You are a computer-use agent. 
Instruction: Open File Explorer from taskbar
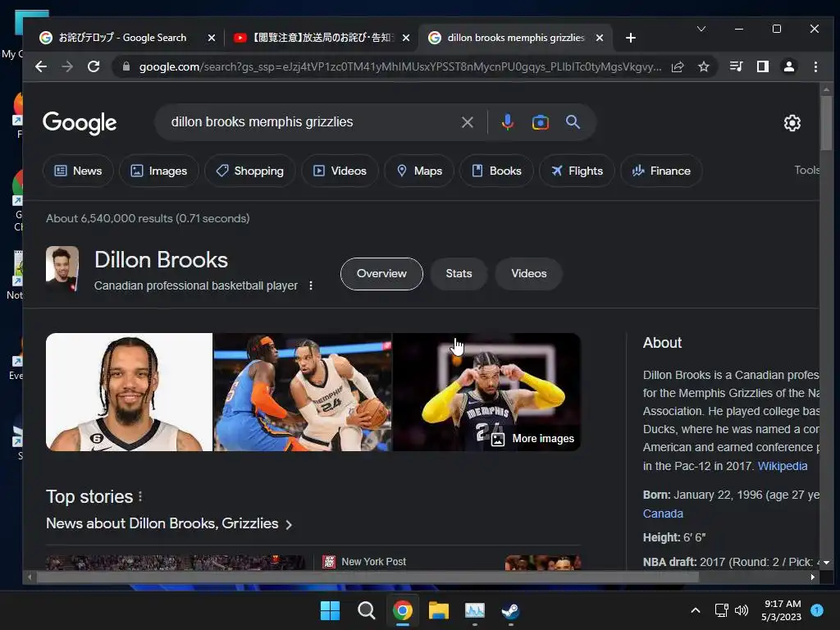pos(438,610)
